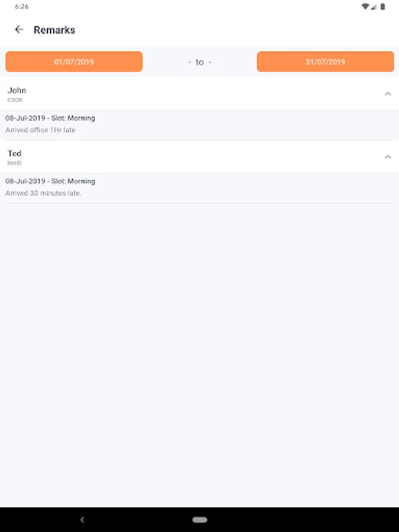
Task: Tap the COOK role label
Action: click(x=15, y=100)
